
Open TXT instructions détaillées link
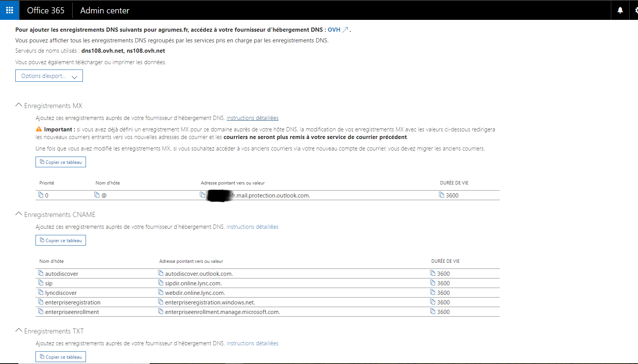coord(253,343)
